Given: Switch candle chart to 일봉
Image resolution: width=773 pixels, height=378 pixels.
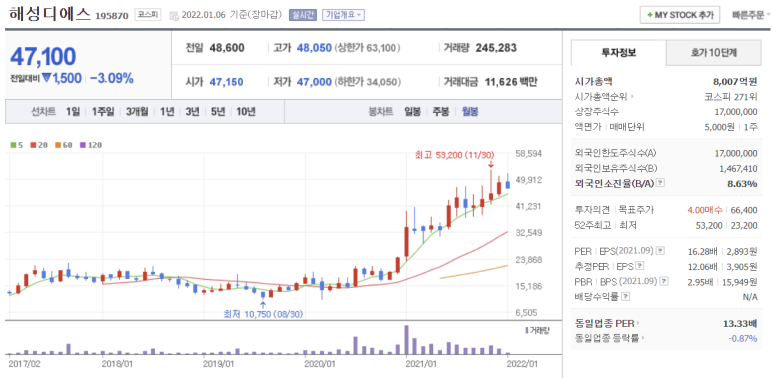Looking at the screenshot, I should [x=412, y=111].
